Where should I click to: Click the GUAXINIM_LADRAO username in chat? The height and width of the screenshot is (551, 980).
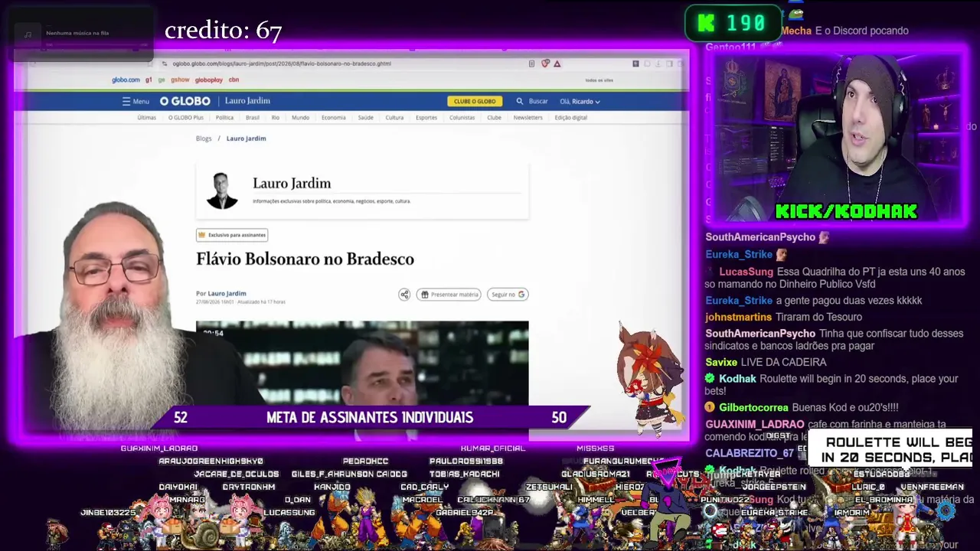(x=755, y=424)
